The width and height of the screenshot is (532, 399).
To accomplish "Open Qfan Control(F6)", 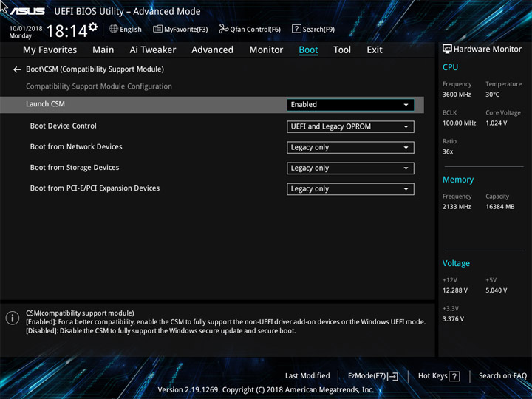I will point(250,29).
